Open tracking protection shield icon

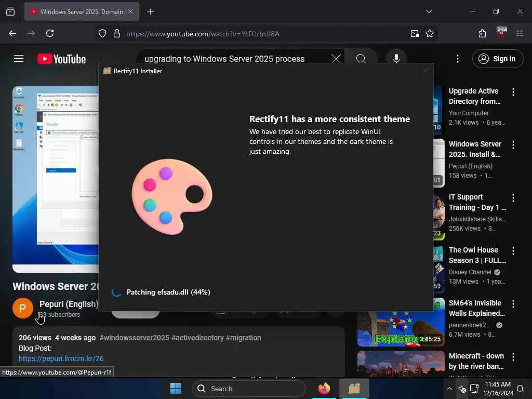coord(102,34)
